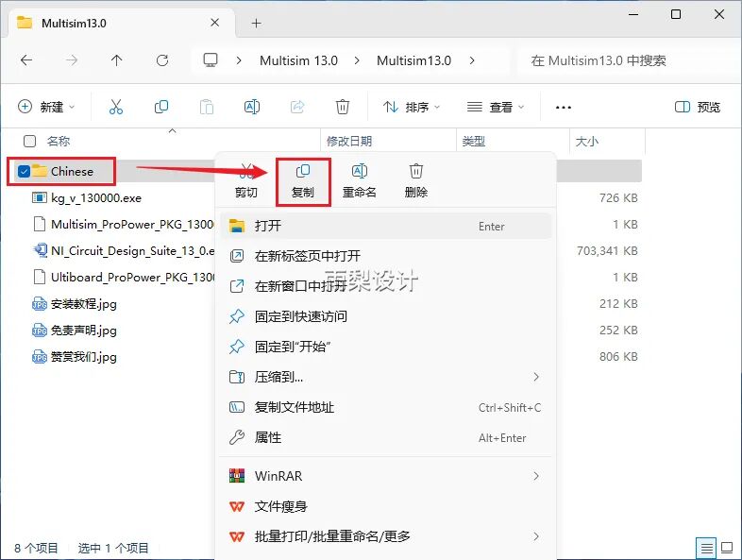Click the Multisim13.0 tab title
This screenshot has width=742, height=560.
(74, 24)
